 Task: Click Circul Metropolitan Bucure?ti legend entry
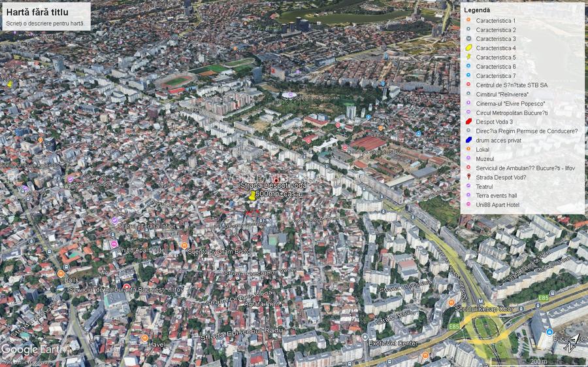tap(512, 113)
